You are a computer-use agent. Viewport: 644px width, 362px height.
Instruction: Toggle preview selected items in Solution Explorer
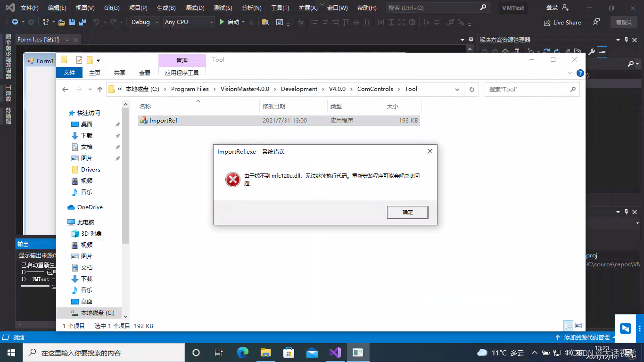[x=602, y=52]
